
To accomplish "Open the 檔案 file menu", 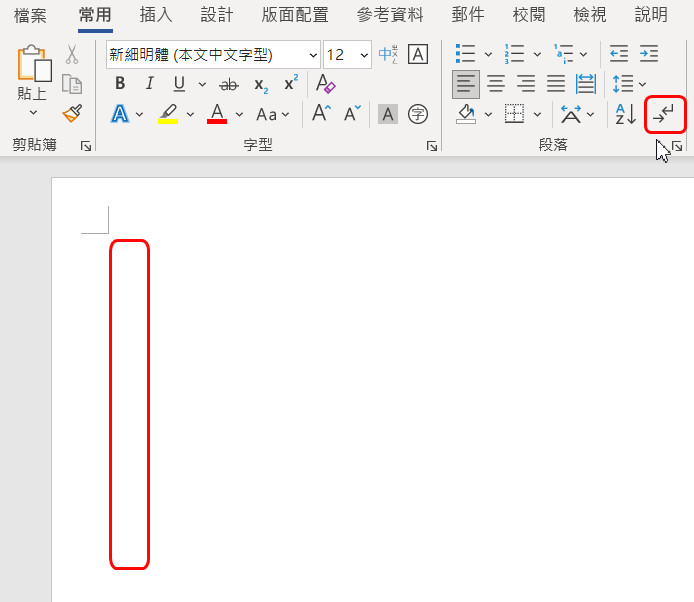I will pos(30,15).
